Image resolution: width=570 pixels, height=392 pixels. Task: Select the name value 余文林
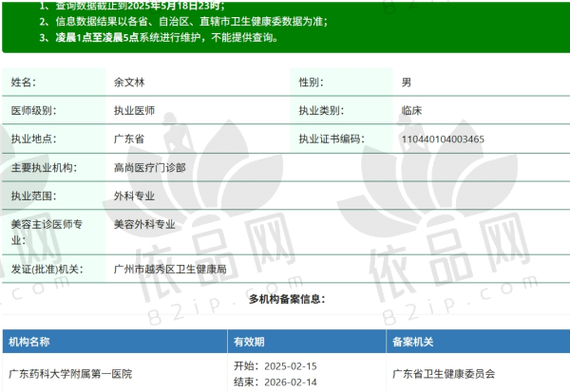[x=129, y=83]
